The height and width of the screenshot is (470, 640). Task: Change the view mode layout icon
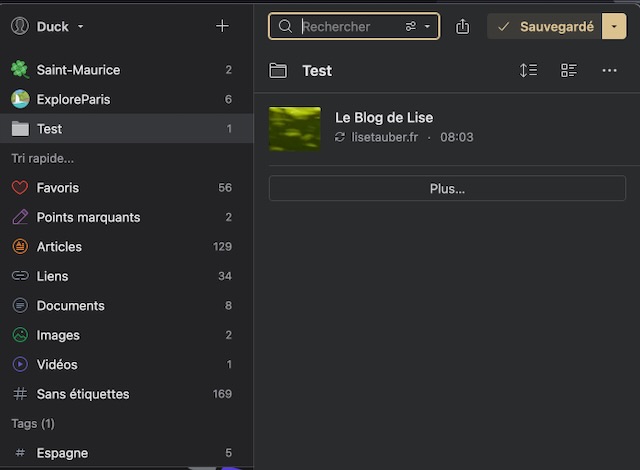pyautogui.click(x=569, y=70)
